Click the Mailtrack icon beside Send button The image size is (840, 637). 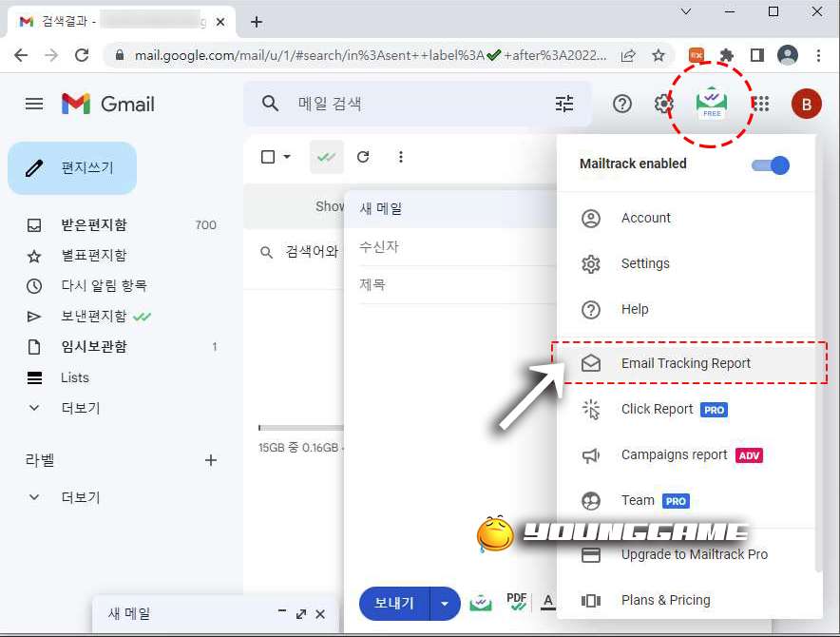click(481, 603)
